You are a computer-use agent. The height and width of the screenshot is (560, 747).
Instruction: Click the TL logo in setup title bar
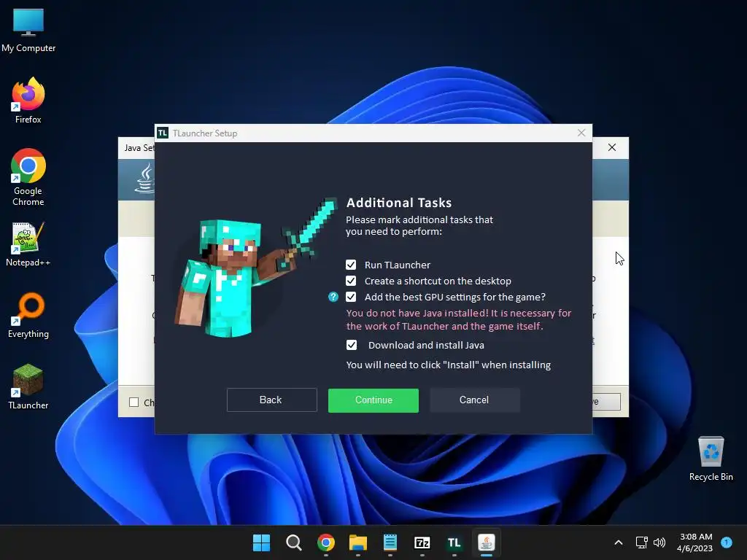click(163, 133)
